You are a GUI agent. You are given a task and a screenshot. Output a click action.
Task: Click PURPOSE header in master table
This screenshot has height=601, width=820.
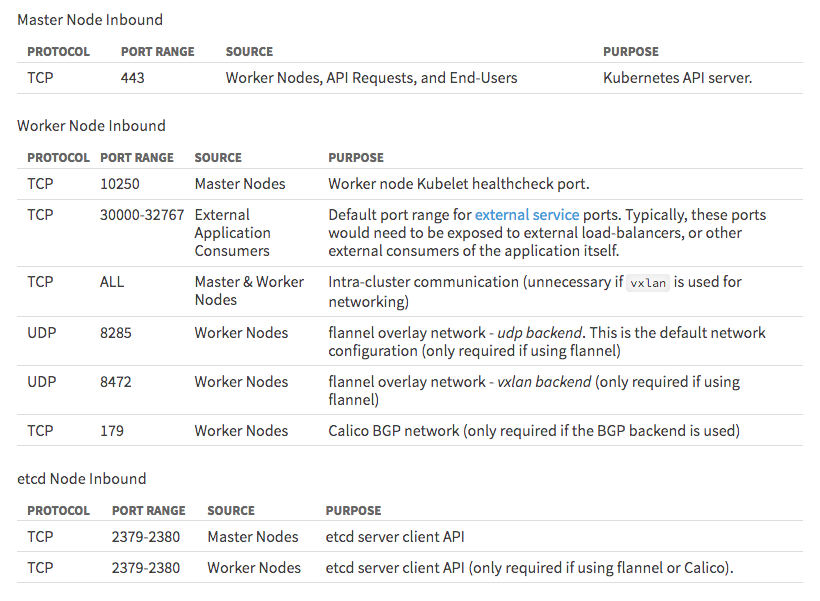631,52
